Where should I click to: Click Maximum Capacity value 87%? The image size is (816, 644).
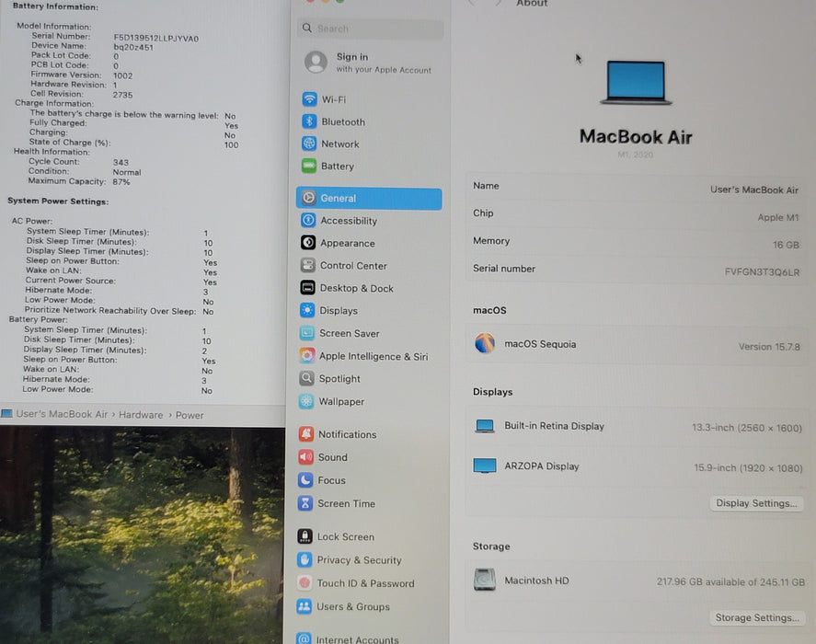coord(121,181)
